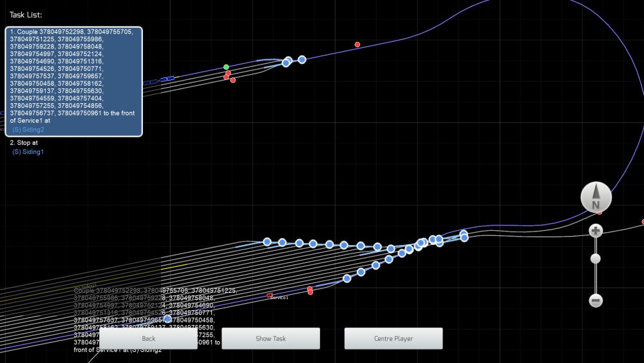Zoom out with the minus button
Viewport: 644px width, 363px height.
[x=596, y=300]
